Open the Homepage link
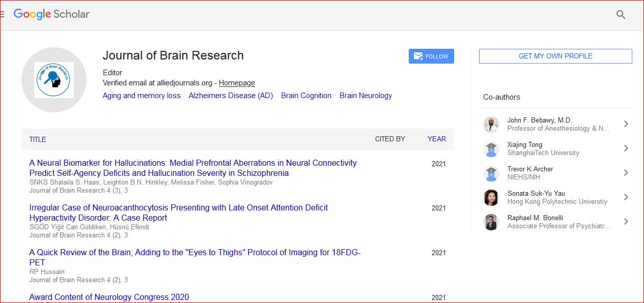Image resolution: width=644 pixels, height=303 pixels. [x=237, y=83]
